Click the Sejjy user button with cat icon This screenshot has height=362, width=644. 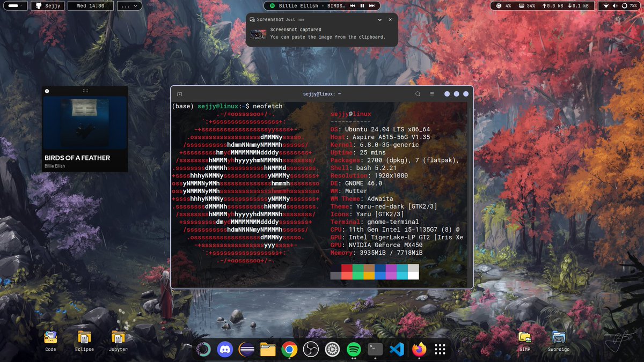(x=47, y=6)
